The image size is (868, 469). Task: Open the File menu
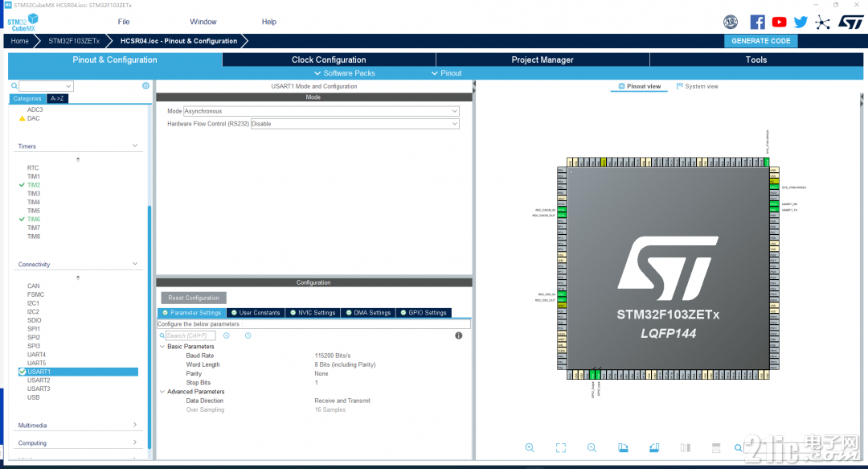pos(124,22)
